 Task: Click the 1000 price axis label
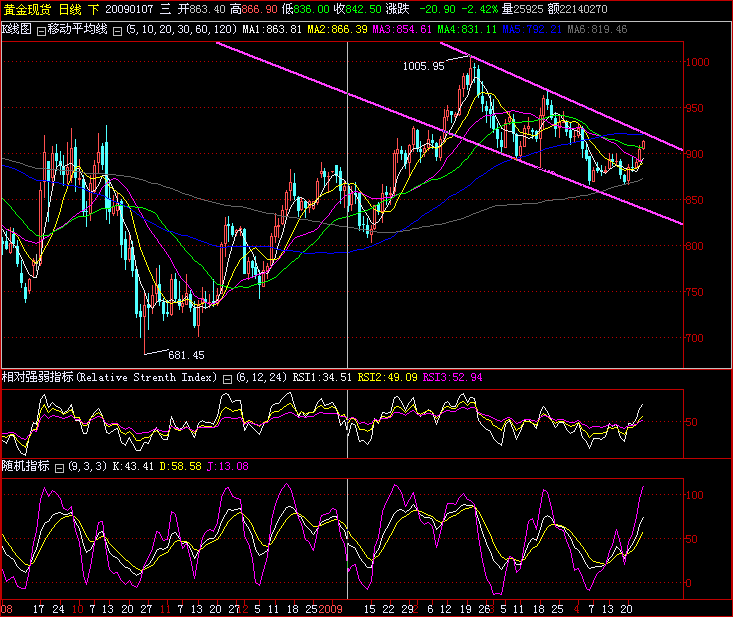697,62
